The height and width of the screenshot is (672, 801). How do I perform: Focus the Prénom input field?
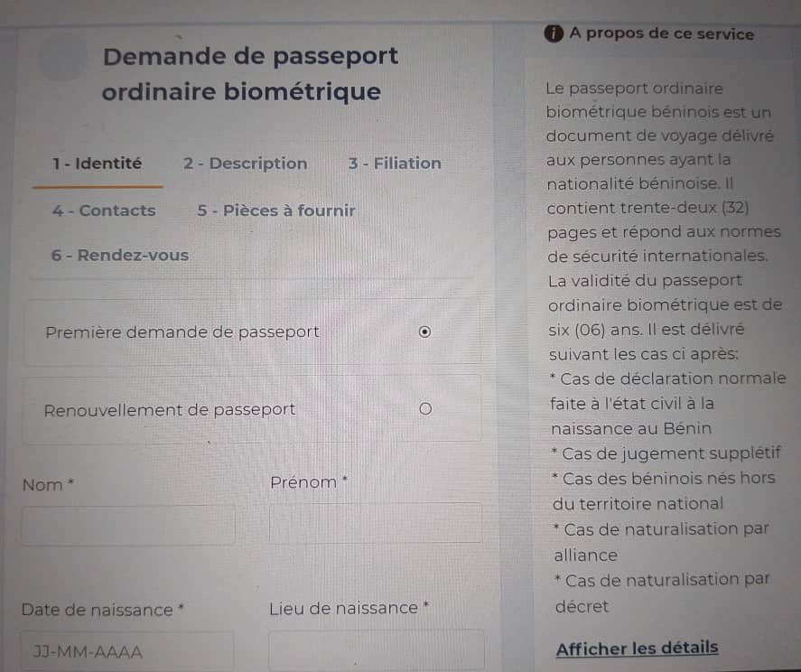[376, 522]
